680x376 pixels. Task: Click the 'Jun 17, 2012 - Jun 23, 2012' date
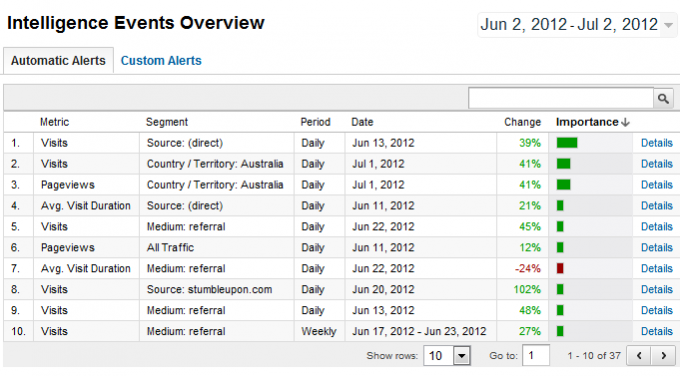(x=419, y=331)
